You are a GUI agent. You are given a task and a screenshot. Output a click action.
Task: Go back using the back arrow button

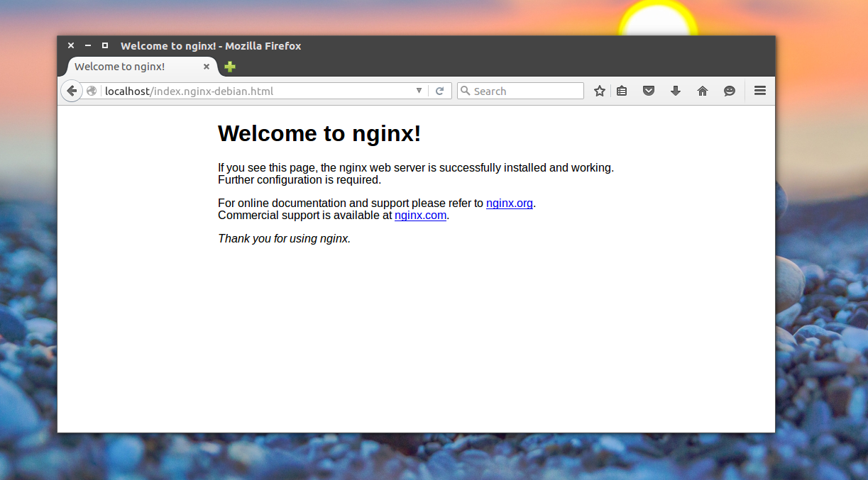click(x=72, y=91)
